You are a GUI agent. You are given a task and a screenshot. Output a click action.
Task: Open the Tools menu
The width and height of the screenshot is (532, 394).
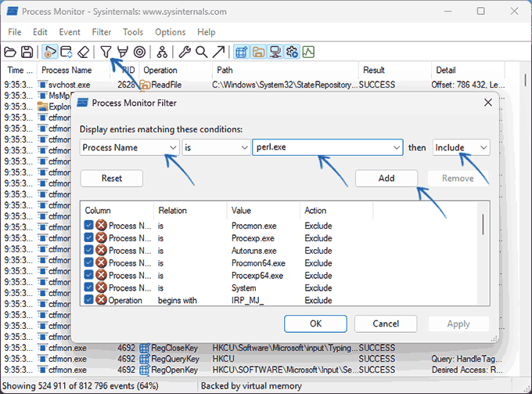(133, 32)
